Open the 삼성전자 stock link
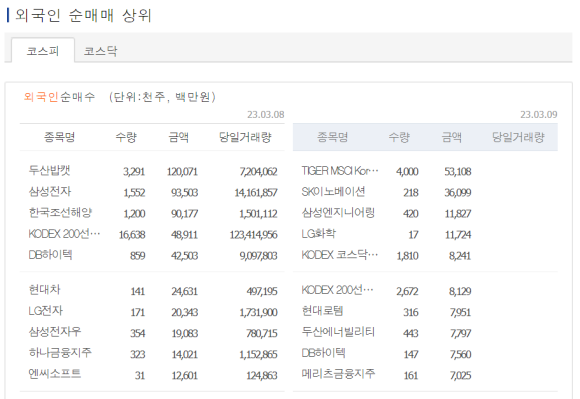The height and width of the screenshot is (399, 580). [x=50, y=192]
